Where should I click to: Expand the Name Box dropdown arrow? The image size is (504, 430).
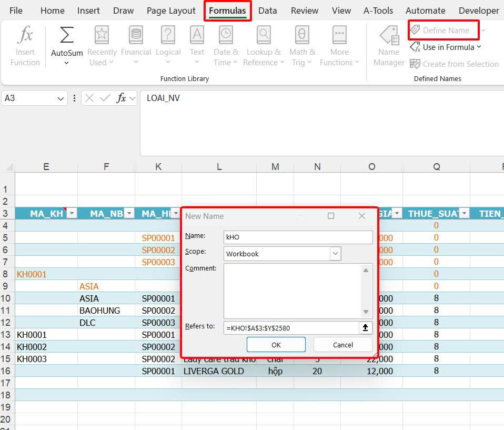(x=61, y=98)
